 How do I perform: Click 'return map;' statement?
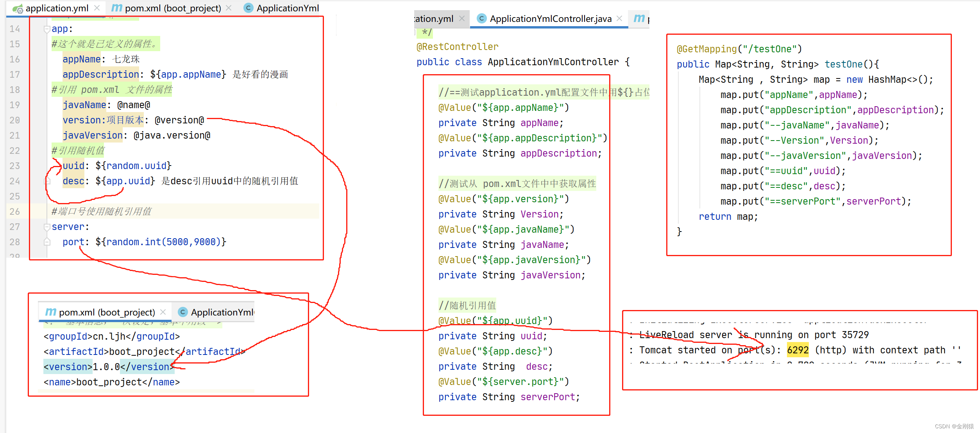[728, 217]
